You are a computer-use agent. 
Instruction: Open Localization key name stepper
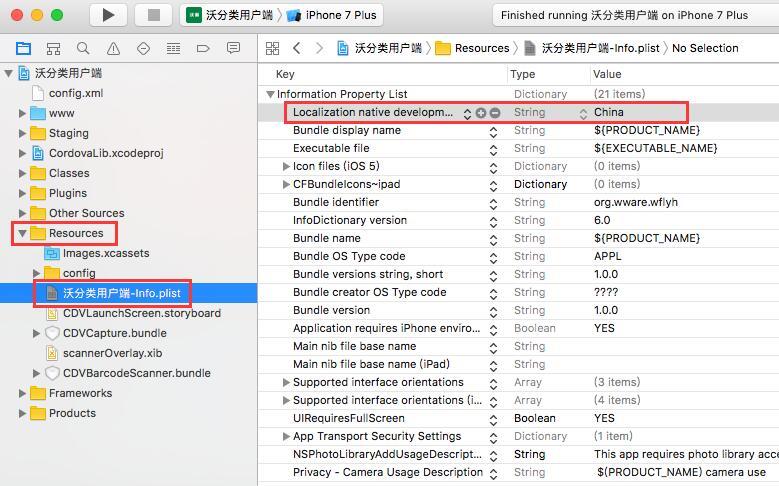pos(467,113)
